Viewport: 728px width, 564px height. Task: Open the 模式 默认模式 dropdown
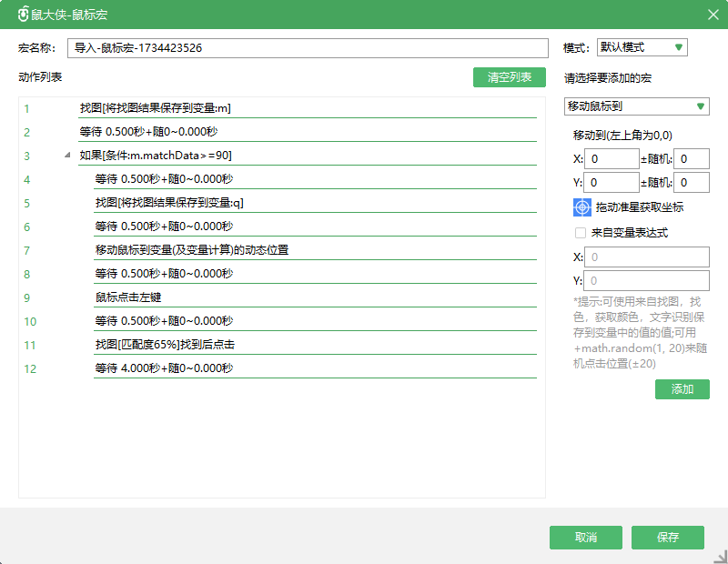point(642,47)
